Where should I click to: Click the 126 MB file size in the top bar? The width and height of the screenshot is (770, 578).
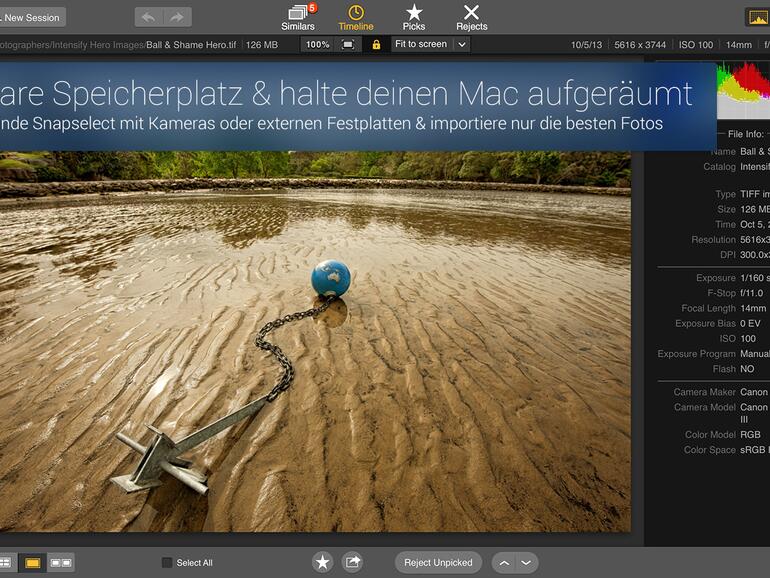[262, 45]
